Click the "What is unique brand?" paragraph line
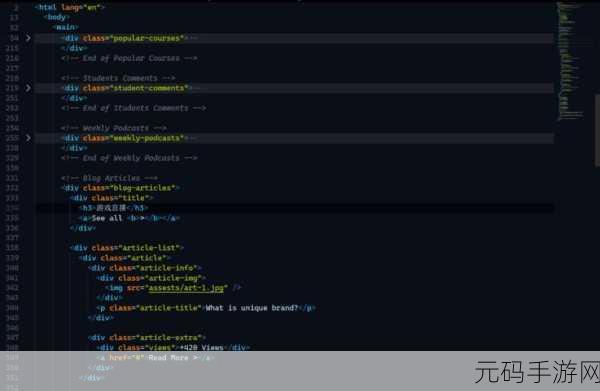The image size is (600, 391). [x=206, y=308]
